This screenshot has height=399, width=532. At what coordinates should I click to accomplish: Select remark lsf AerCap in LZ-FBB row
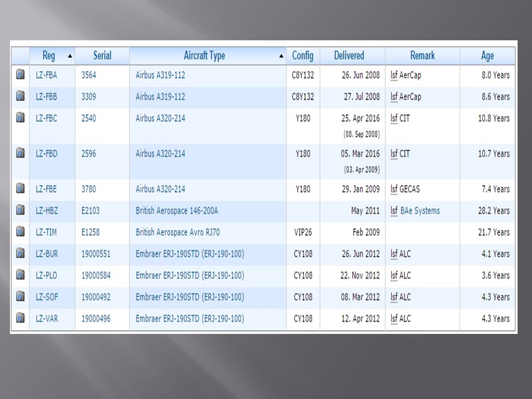(406, 97)
